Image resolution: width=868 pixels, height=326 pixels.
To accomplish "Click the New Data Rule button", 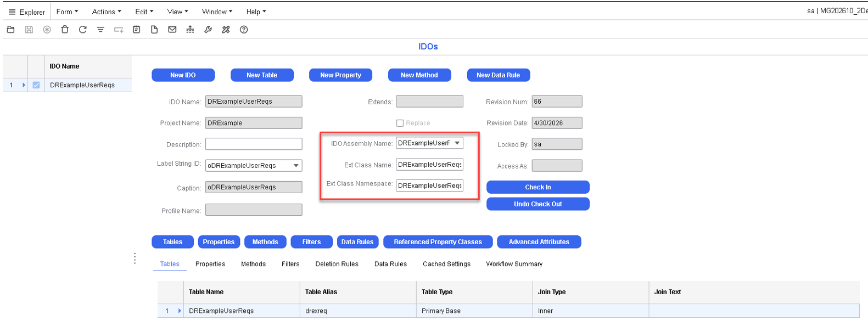I will click(499, 75).
